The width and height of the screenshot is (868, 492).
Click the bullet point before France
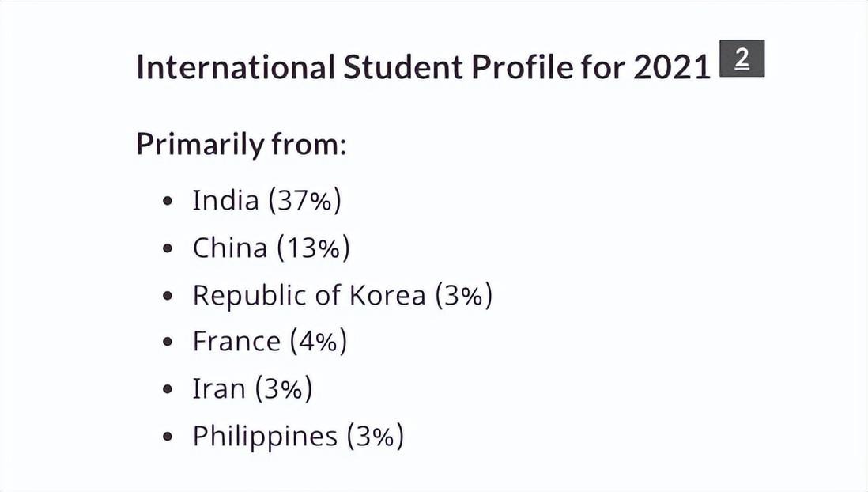[x=168, y=343]
